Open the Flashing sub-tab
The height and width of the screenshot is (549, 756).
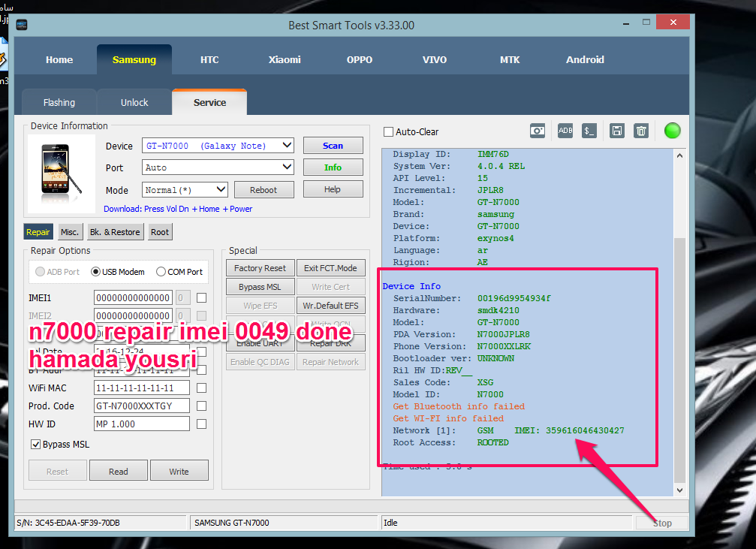(x=59, y=102)
